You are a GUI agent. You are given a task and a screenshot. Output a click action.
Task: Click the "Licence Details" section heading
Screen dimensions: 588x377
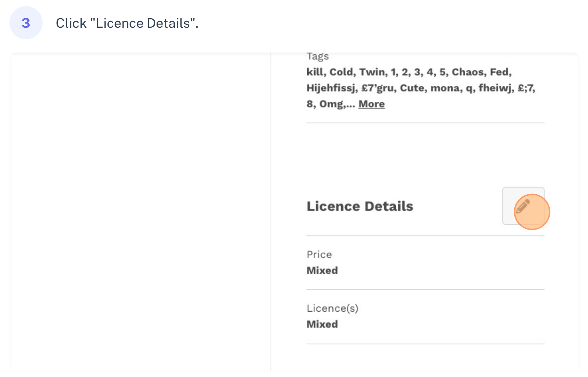360,206
